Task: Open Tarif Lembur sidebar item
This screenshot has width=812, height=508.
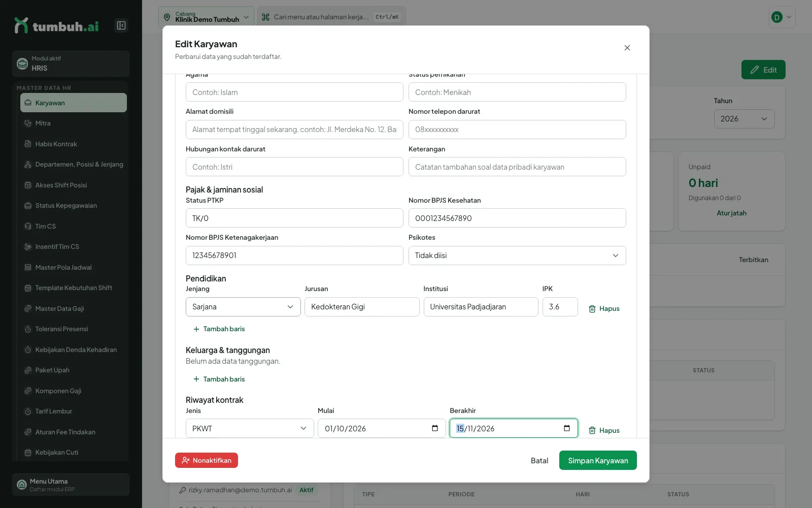Action: [74, 411]
